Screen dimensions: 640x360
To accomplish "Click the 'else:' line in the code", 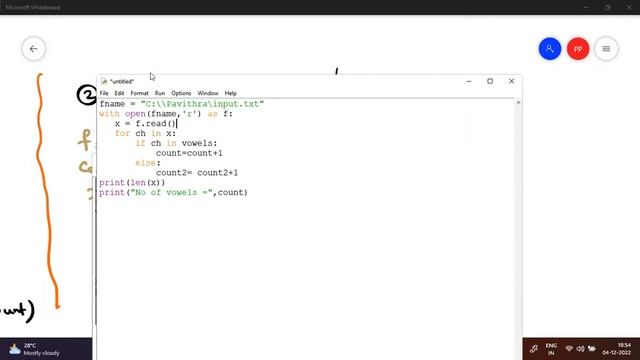I will tap(148, 163).
